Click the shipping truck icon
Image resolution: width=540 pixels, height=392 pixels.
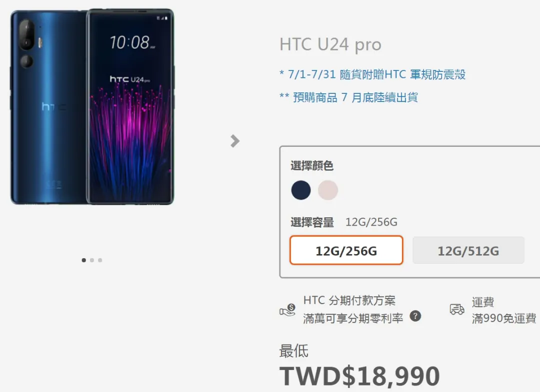[x=457, y=309]
